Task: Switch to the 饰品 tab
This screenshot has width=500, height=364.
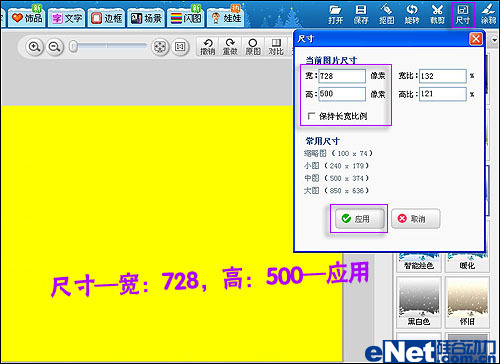Action: point(27,18)
